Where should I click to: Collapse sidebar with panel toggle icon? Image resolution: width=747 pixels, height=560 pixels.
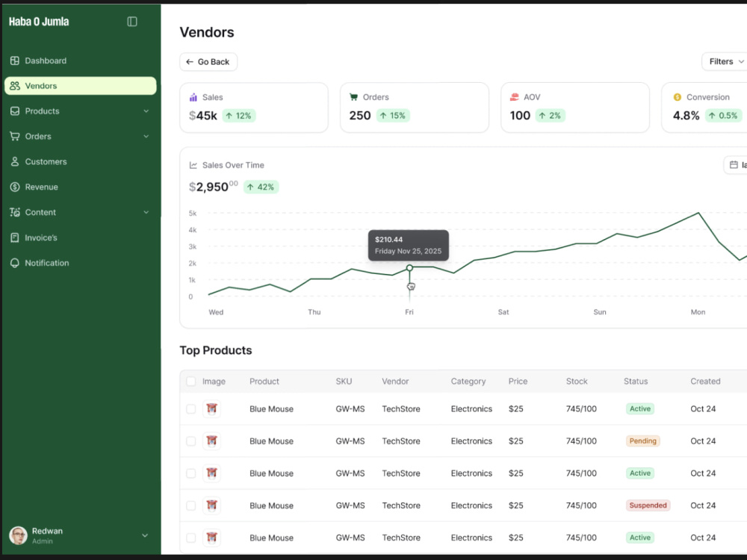click(x=132, y=22)
